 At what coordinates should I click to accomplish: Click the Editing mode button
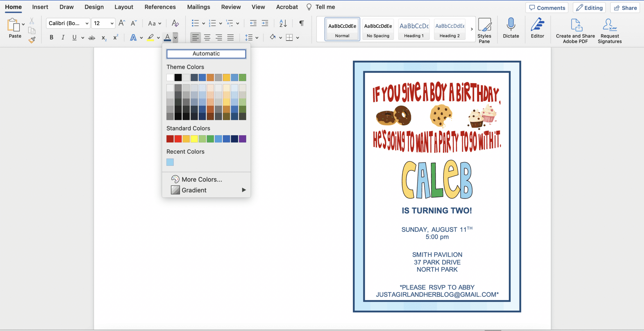[589, 8]
